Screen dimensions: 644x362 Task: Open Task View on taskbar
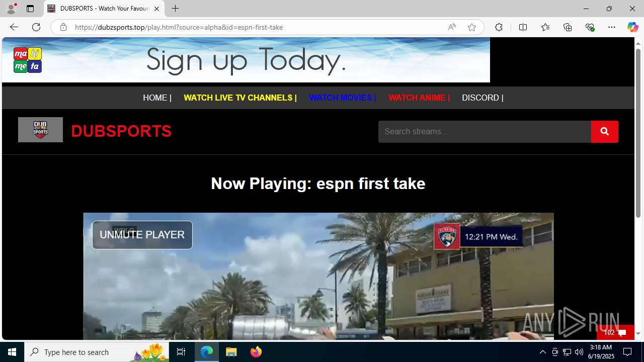(x=181, y=352)
